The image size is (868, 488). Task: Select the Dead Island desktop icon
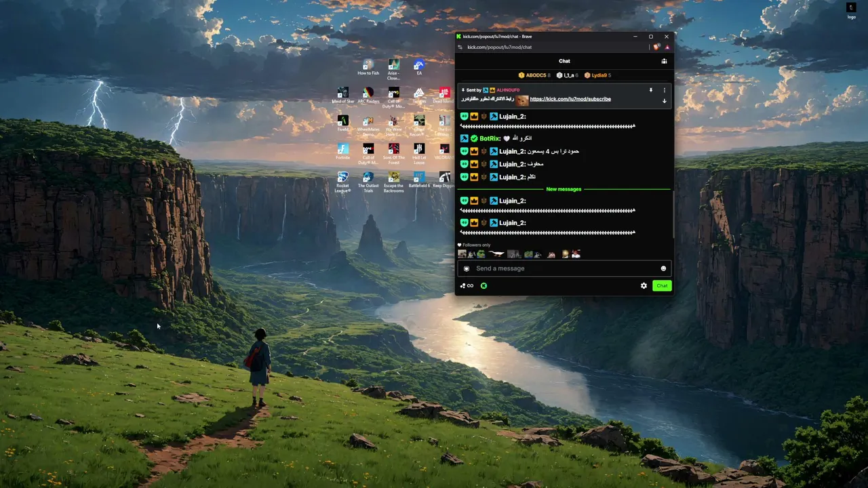pyautogui.click(x=443, y=96)
